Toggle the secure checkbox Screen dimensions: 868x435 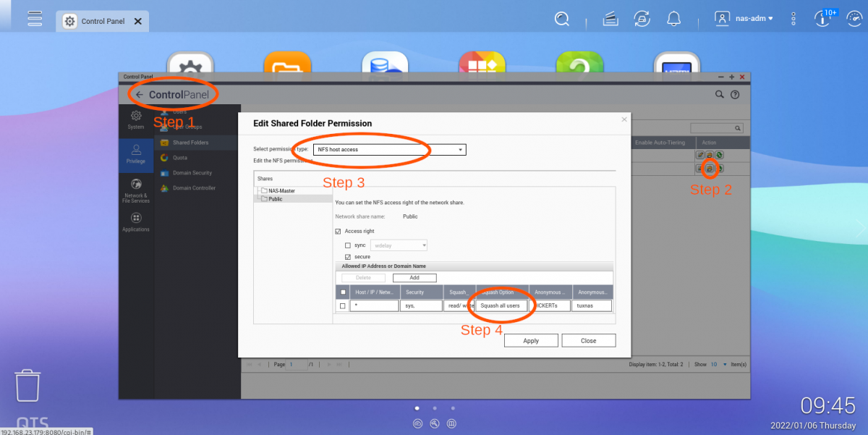(x=348, y=257)
